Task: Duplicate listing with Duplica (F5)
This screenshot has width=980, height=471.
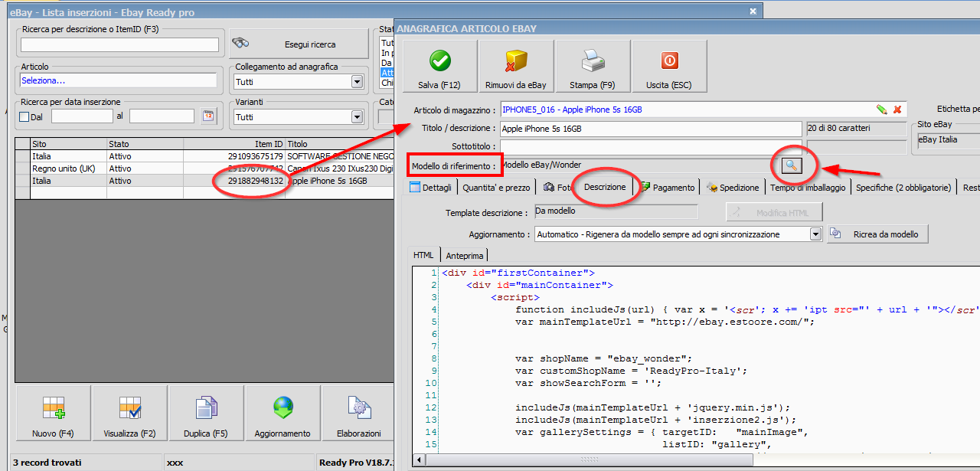Action: (206, 414)
